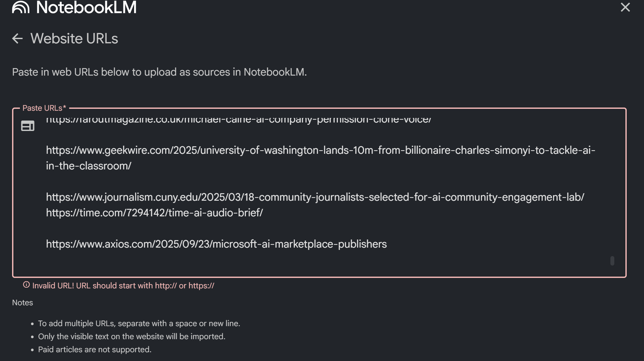The width and height of the screenshot is (644, 361).
Task: Click the journalism.cuny.edu URL line
Action: 315,197
